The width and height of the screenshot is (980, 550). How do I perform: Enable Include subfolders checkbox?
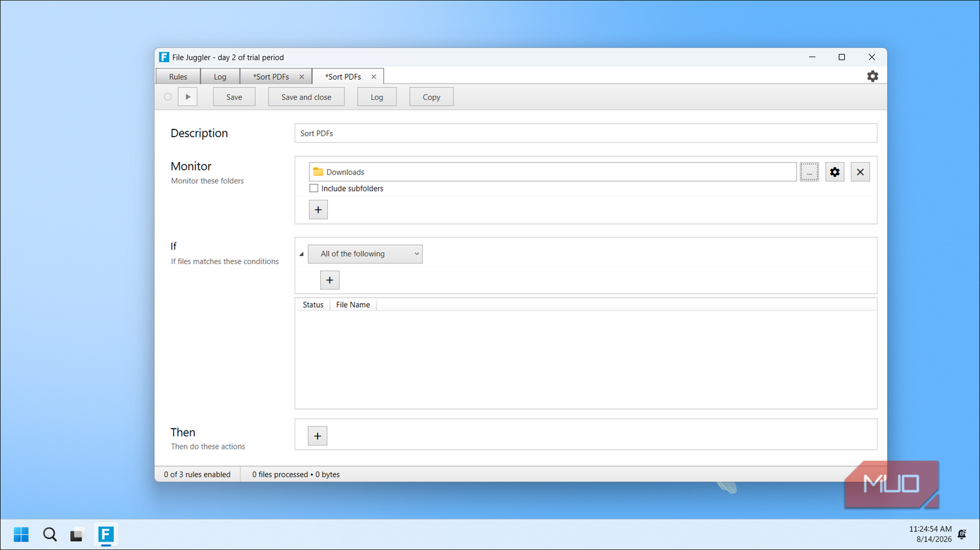(x=314, y=188)
